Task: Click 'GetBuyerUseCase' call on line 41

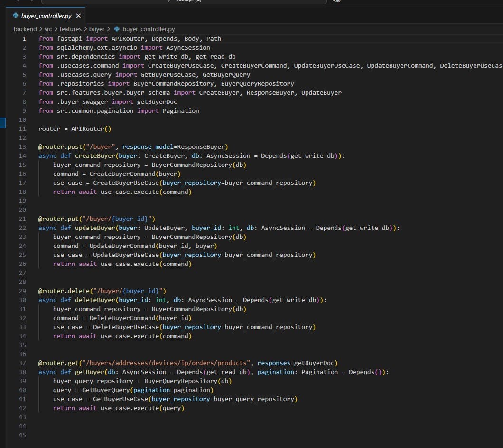Action: (121, 399)
